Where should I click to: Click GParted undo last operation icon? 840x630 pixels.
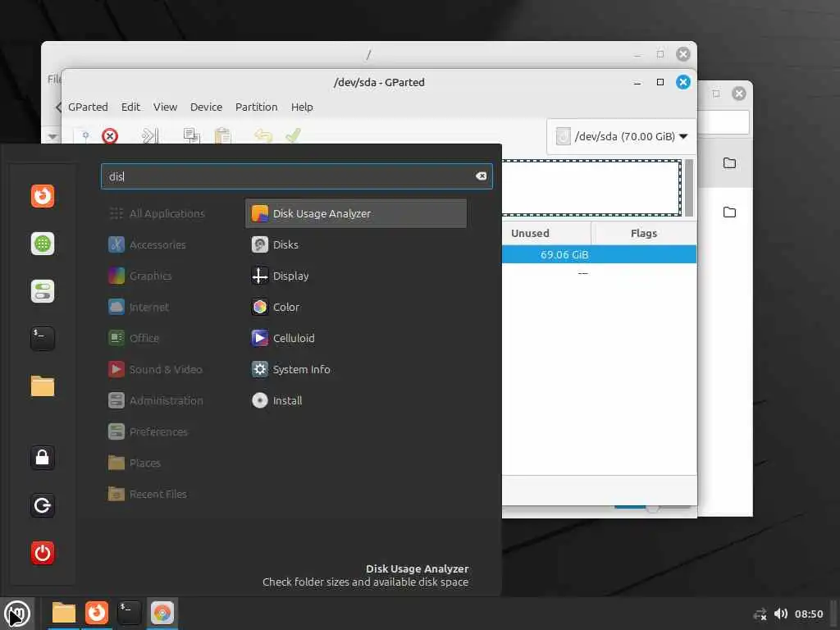pyautogui.click(x=263, y=136)
